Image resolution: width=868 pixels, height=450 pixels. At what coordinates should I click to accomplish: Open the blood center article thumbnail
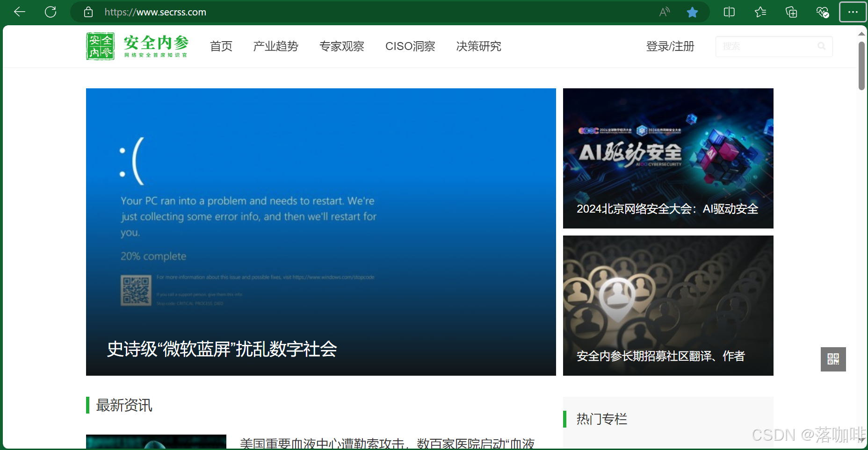pyautogui.click(x=156, y=442)
